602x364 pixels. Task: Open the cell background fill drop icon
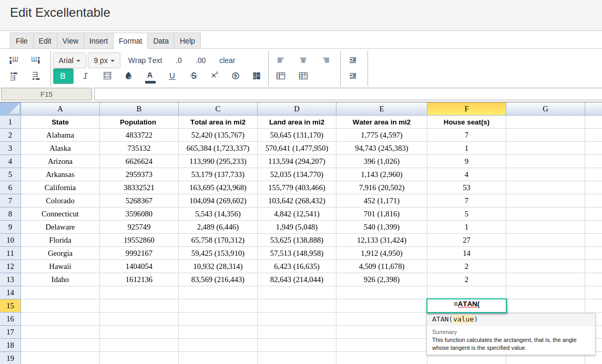(x=129, y=76)
